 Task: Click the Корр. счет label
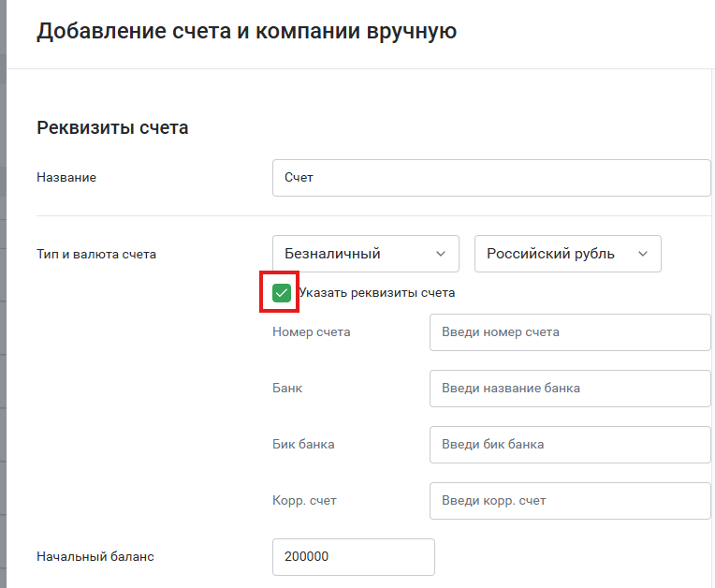[x=304, y=500]
